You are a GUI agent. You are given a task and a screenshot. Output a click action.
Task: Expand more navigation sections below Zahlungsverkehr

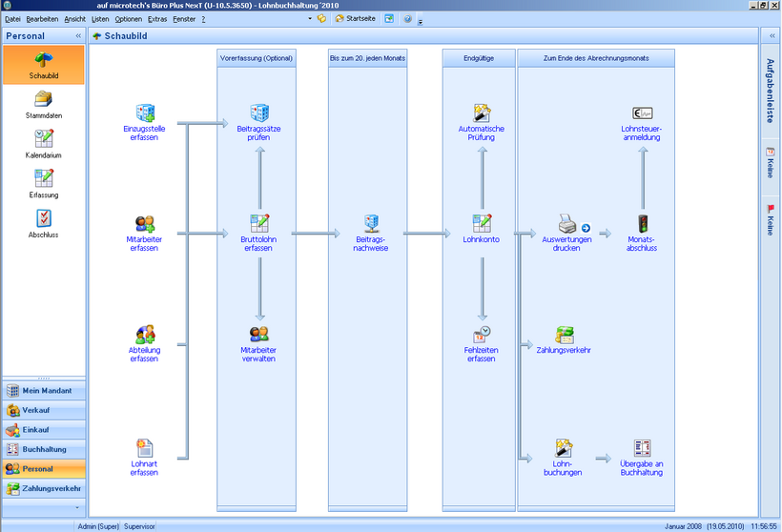[43, 508]
